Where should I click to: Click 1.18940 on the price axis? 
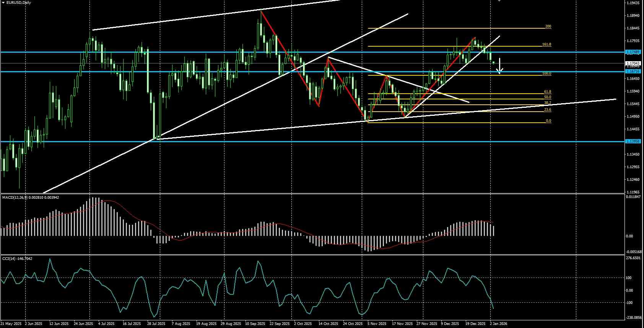tap(634, 16)
